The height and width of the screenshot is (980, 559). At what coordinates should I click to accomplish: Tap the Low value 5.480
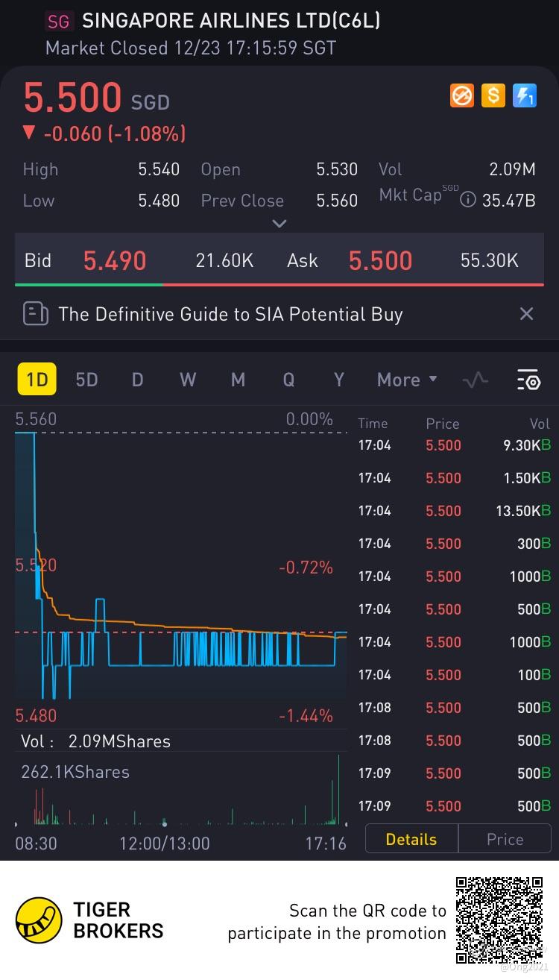[x=159, y=201]
